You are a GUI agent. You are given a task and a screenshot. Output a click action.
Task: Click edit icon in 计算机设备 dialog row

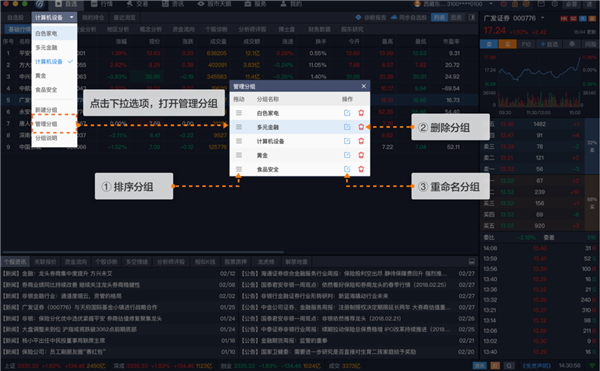347,141
